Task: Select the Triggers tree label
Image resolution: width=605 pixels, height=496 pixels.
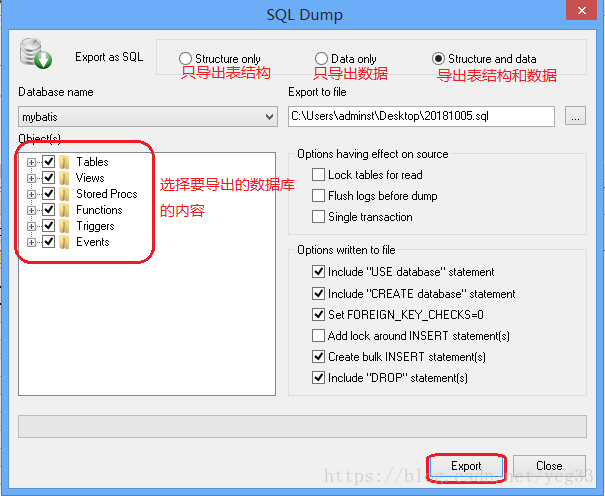Action: 95,226
